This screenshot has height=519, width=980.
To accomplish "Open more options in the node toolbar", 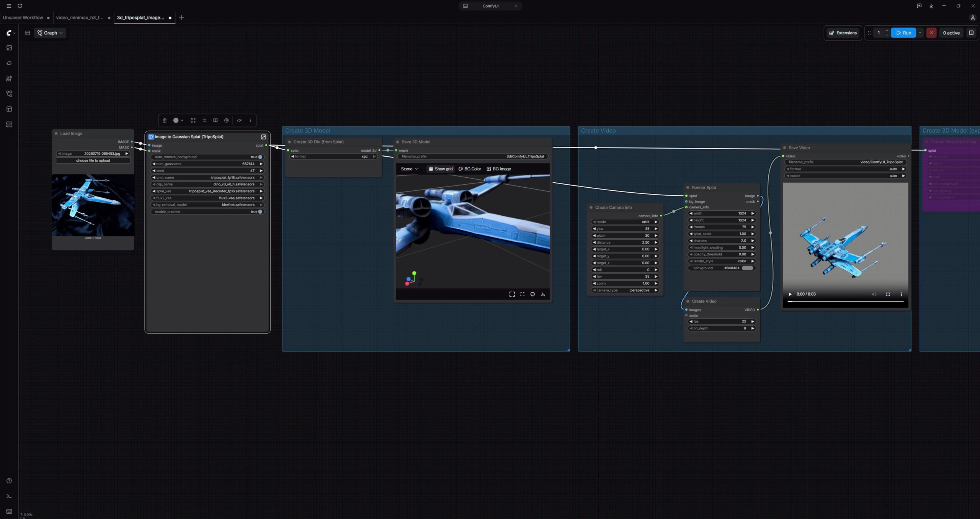I will [250, 120].
